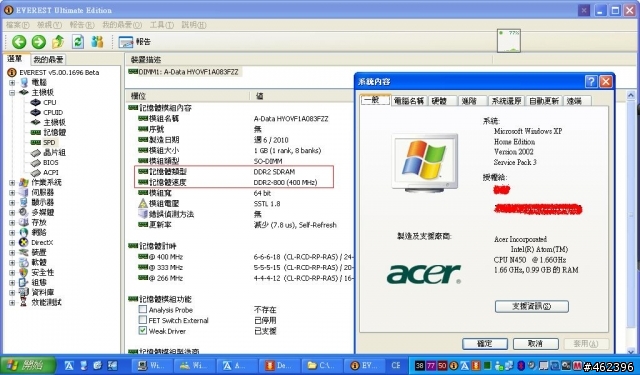Click the Up level arrow toolbar icon
The width and height of the screenshot is (640, 375).
point(58,42)
